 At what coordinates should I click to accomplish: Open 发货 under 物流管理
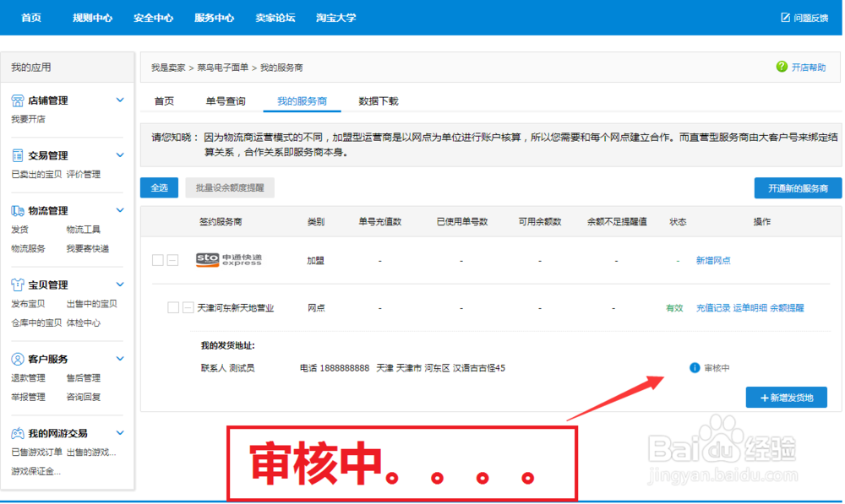click(x=19, y=230)
